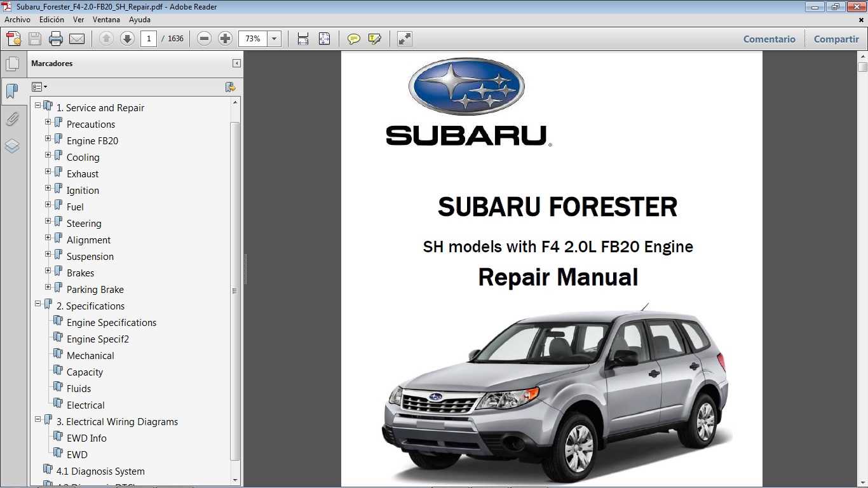Click document scrollbar up arrow

tap(862, 57)
